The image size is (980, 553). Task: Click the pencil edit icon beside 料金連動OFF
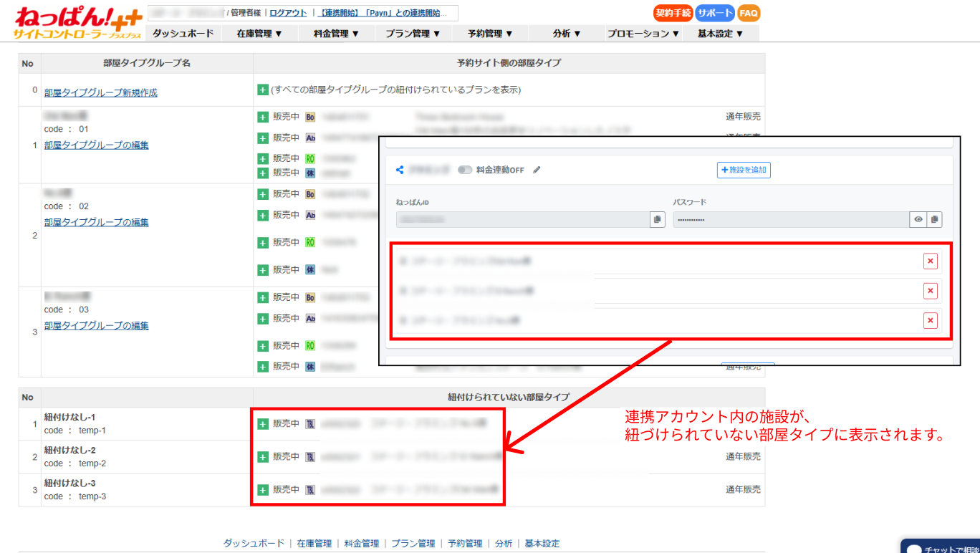[537, 170]
